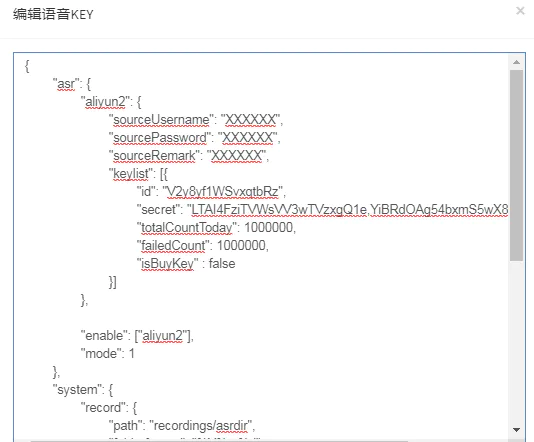Click the "totalCountToday" key
The width and height of the screenshot is (534, 442).
187,228
